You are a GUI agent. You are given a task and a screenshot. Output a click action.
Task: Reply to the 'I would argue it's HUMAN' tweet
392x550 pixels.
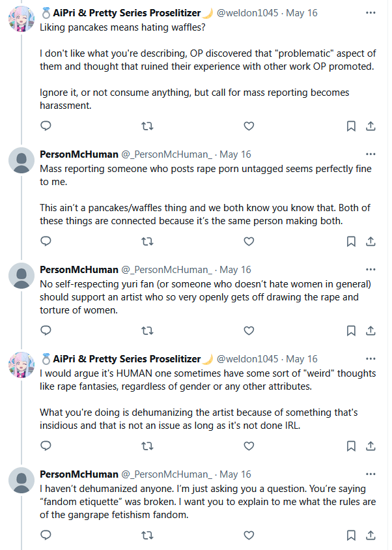click(46, 446)
